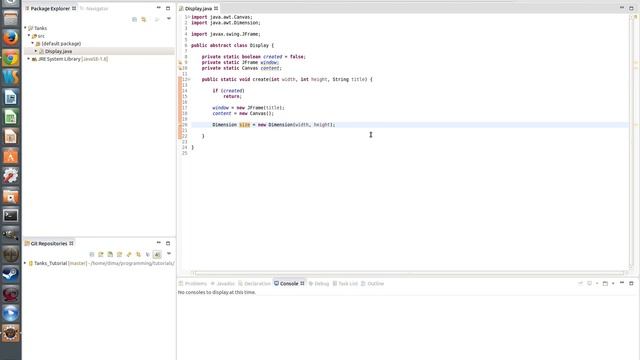Open Git Repositories view menu arrow
This screenshot has width=640, height=360.
[x=169, y=254]
